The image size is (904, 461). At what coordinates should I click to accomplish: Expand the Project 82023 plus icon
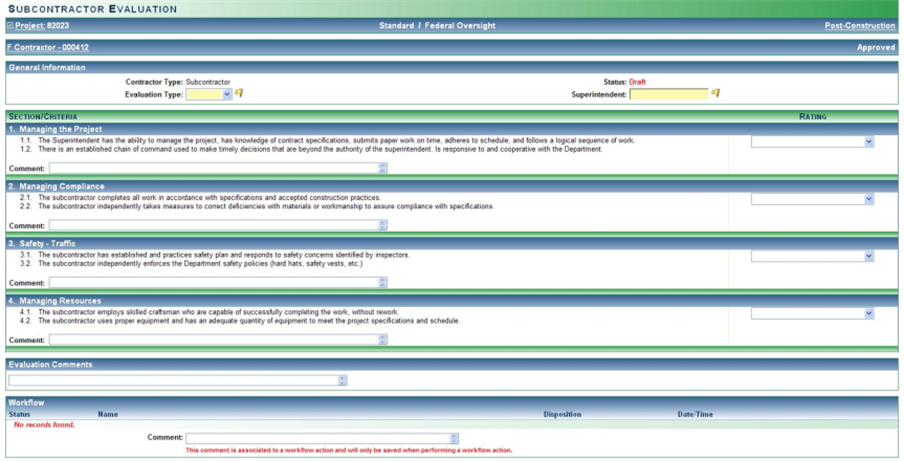tap(10, 26)
